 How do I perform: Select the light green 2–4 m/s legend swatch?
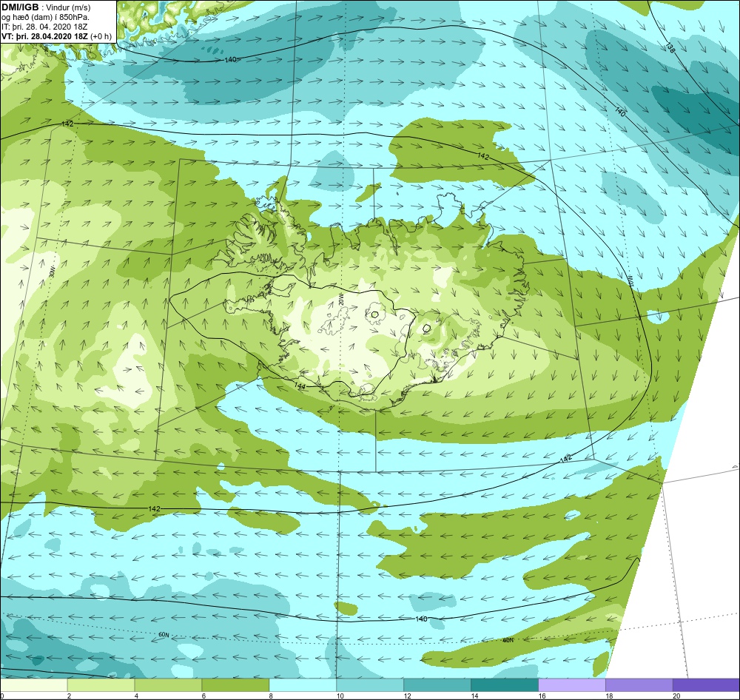tap(101, 684)
